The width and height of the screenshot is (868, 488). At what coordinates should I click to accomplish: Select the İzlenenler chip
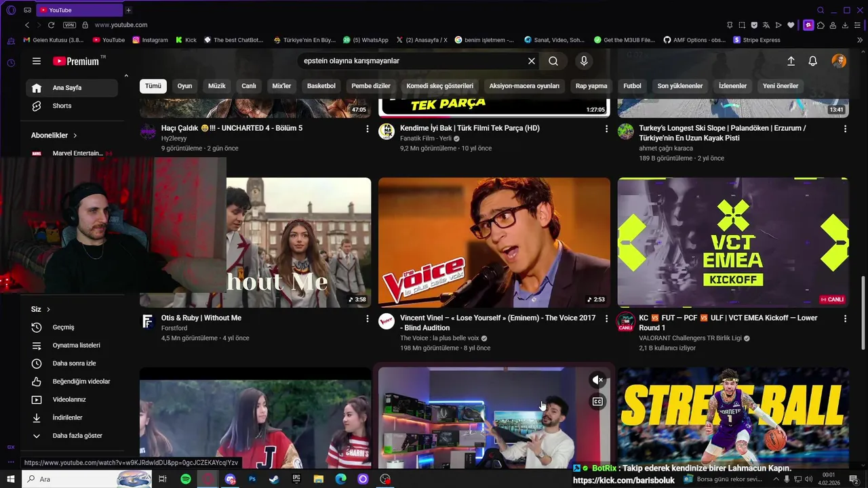click(x=732, y=86)
